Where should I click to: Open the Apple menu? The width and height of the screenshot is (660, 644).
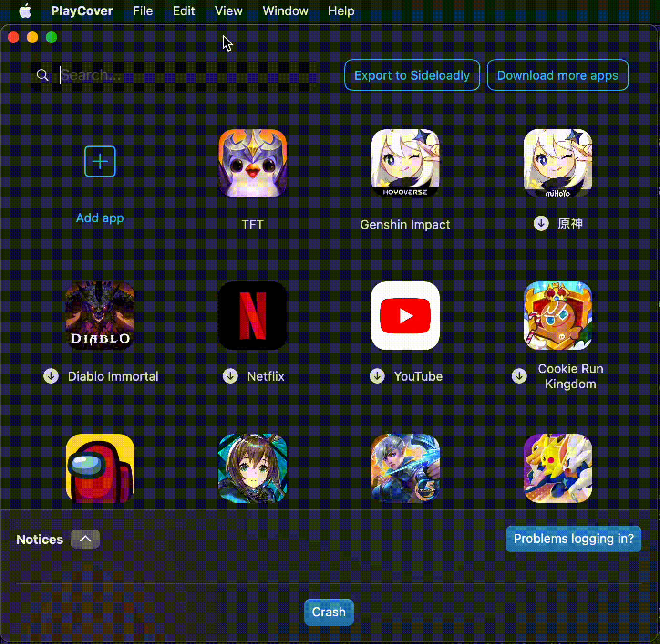25,10
